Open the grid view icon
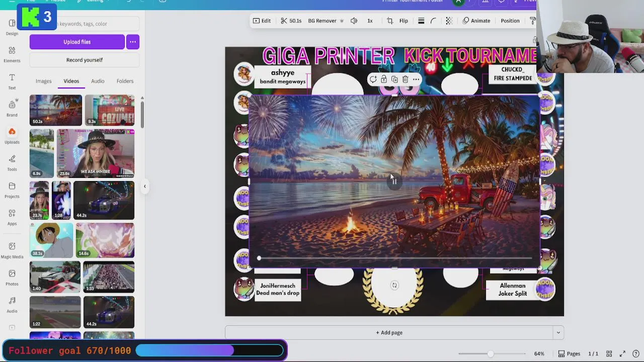The image size is (644, 362). tap(609, 354)
